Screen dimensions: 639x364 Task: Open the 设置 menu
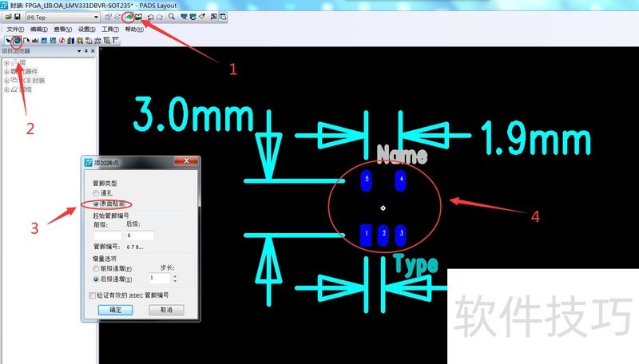(x=86, y=29)
